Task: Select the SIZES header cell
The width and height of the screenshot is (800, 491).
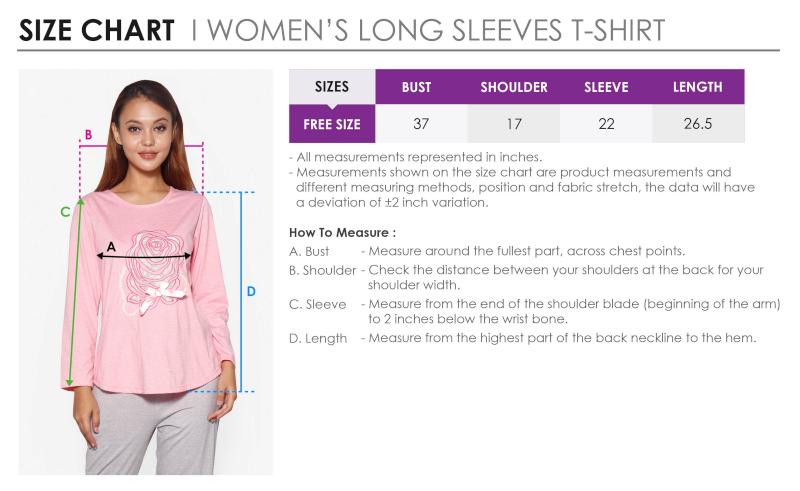Action: click(x=332, y=87)
